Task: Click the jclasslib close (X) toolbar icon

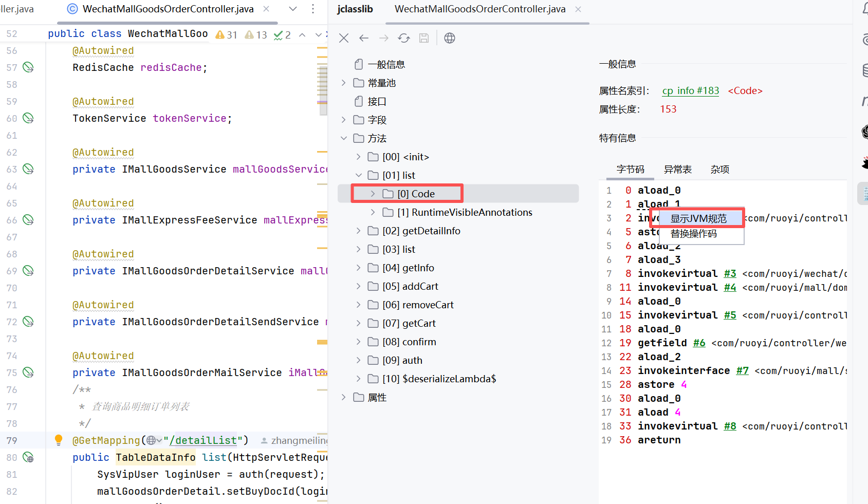Action: click(x=344, y=38)
